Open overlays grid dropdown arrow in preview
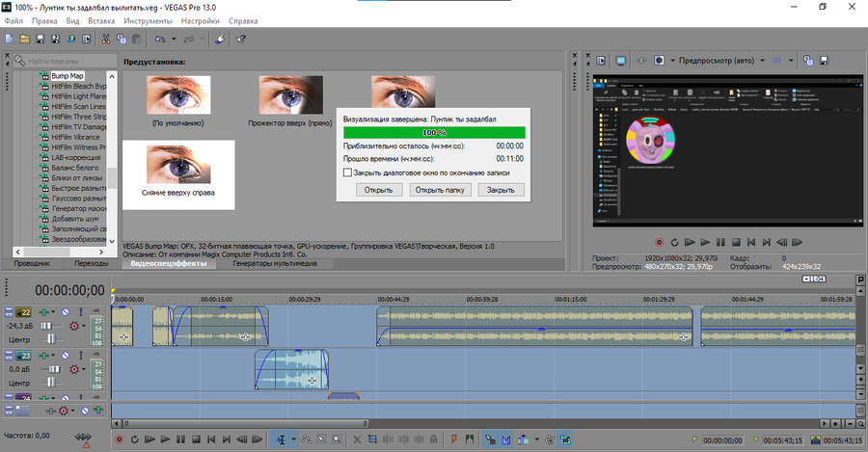 pyautogui.click(x=791, y=61)
